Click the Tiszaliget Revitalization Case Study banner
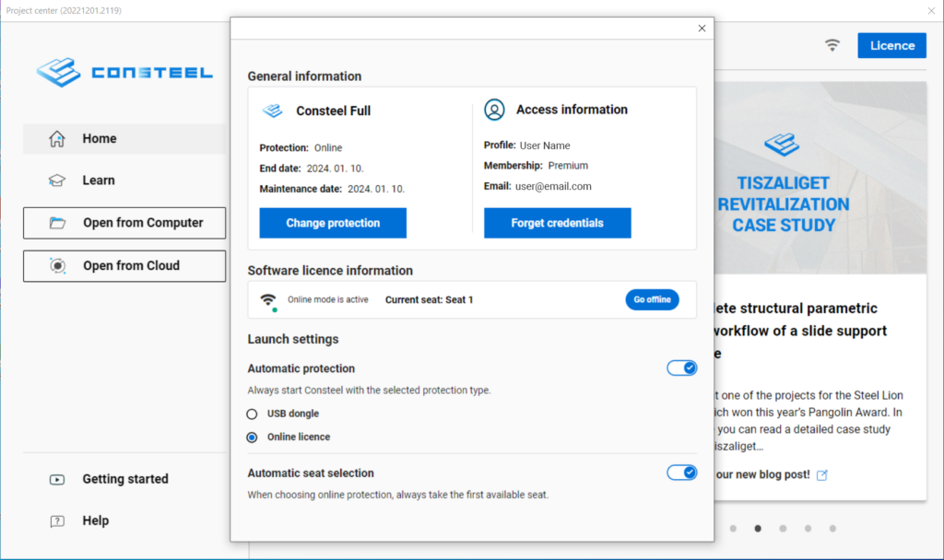This screenshot has width=944, height=560. [x=820, y=178]
